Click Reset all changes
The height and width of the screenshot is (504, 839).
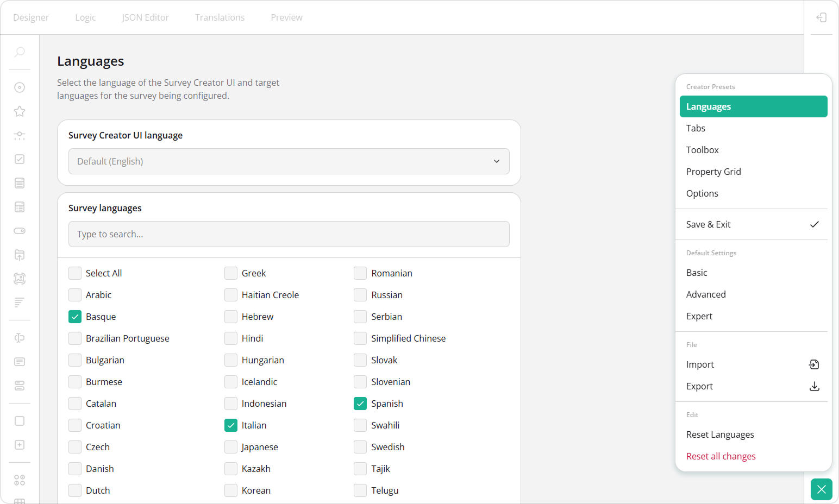[x=721, y=456]
